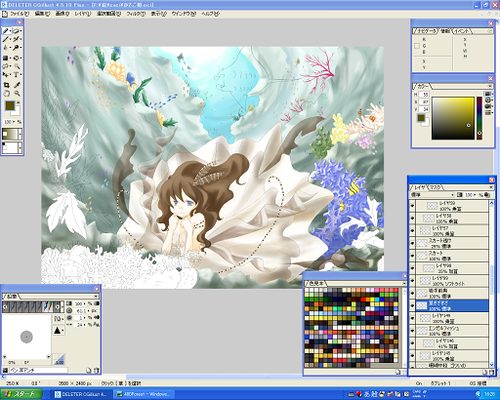Open the brush panel options menu arrow

tap(96, 296)
